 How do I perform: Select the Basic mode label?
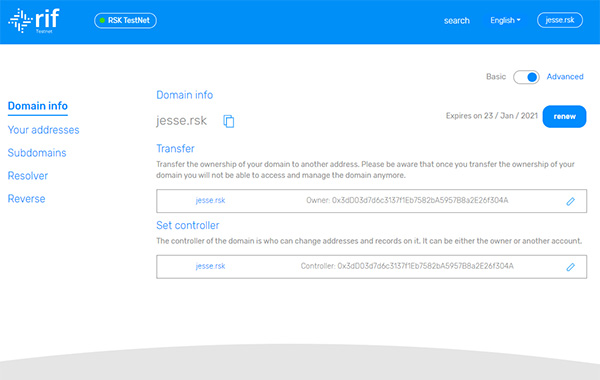(x=496, y=77)
